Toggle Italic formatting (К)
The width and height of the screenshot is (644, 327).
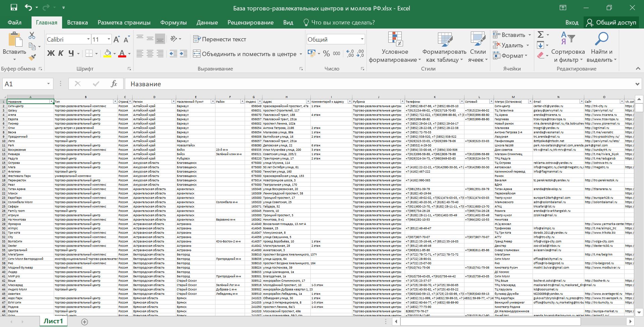click(x=61, y=53)
